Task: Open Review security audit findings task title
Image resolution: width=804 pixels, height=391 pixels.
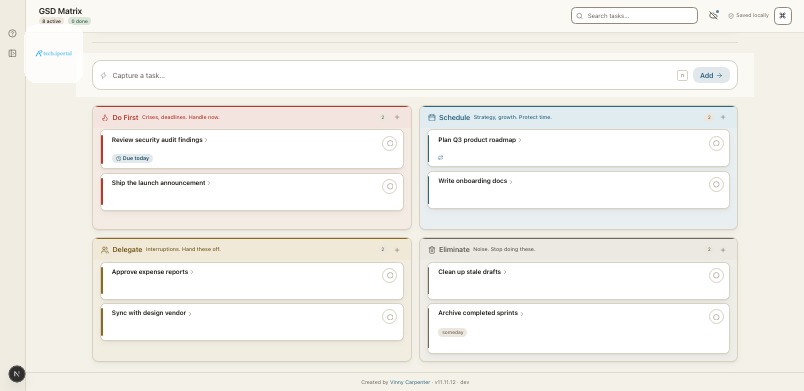Action: (157, 140)
